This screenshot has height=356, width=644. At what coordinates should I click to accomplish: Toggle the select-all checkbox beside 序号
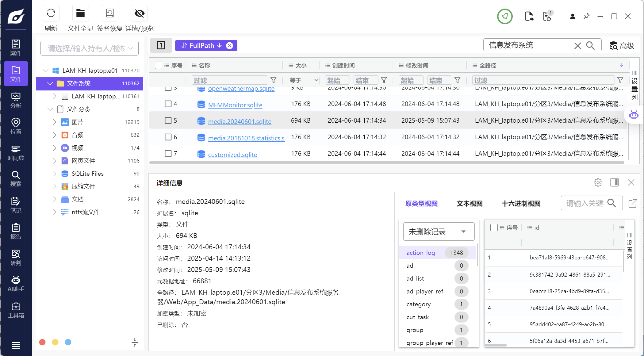tap(158, 65)
